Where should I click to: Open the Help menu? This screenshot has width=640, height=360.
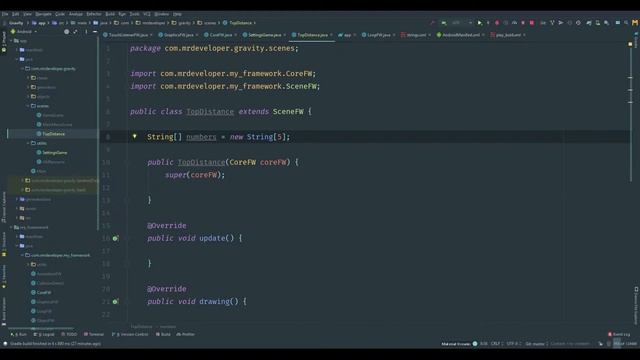point(177,14)
